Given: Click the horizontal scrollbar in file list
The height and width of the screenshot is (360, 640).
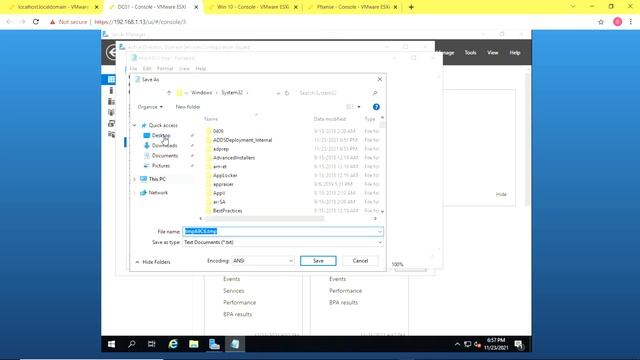Looking at the screenshot, I should 264,219.
